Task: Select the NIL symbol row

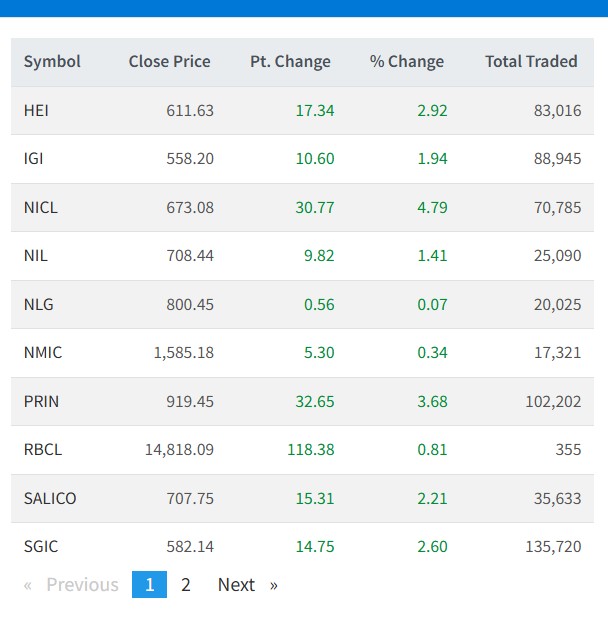Action: click(36, 256)
